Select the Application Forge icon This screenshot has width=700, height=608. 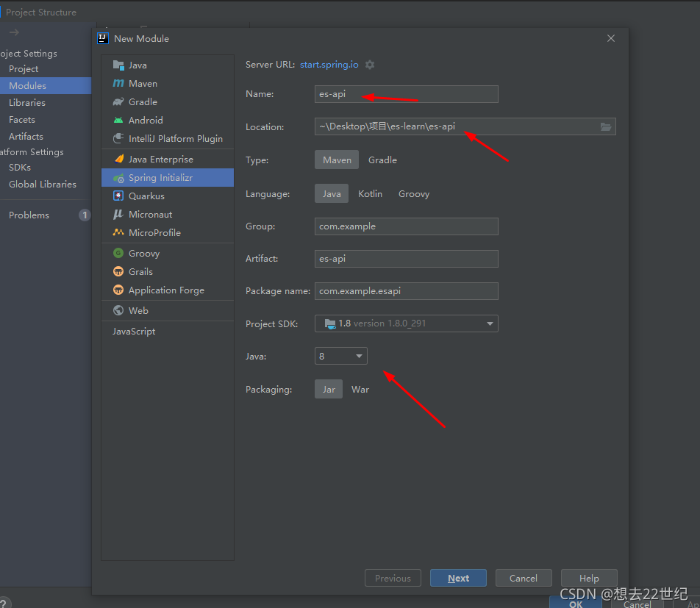118,290
